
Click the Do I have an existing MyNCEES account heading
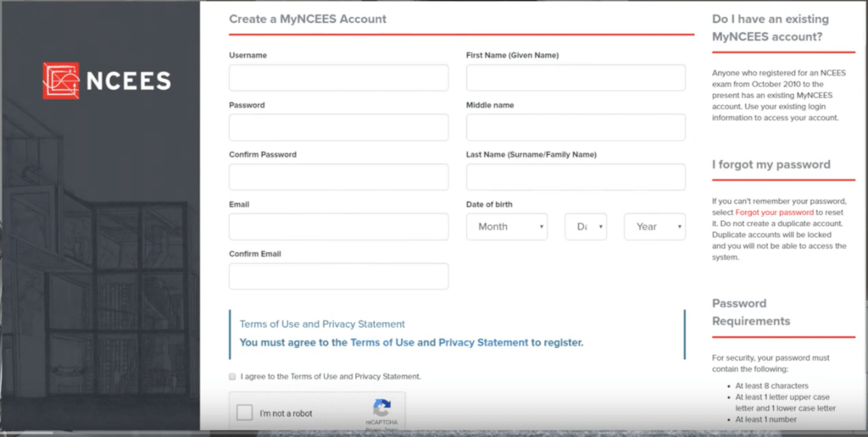click(x=771, y=28)
